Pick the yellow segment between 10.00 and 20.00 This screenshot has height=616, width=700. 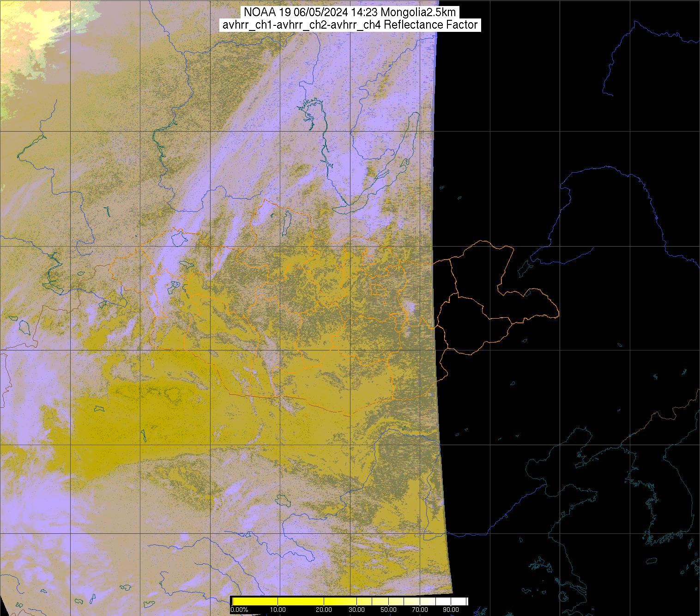(x=300, y=601)
